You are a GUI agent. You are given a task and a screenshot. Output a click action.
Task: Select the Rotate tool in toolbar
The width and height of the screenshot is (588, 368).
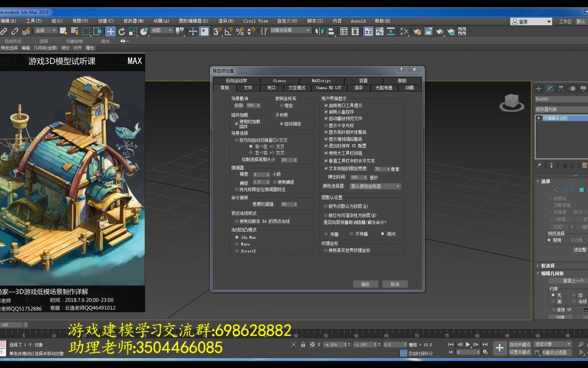pyautogui.click(x=122, y=32)
